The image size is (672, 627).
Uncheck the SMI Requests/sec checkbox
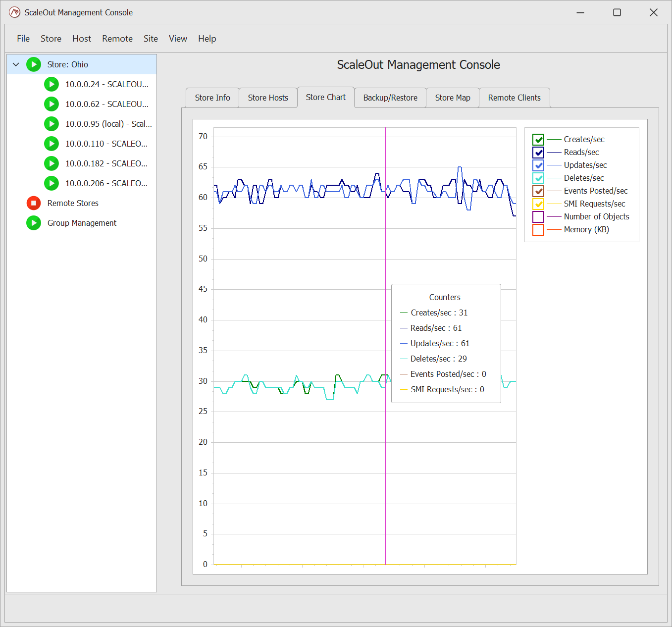coord(538,204)
